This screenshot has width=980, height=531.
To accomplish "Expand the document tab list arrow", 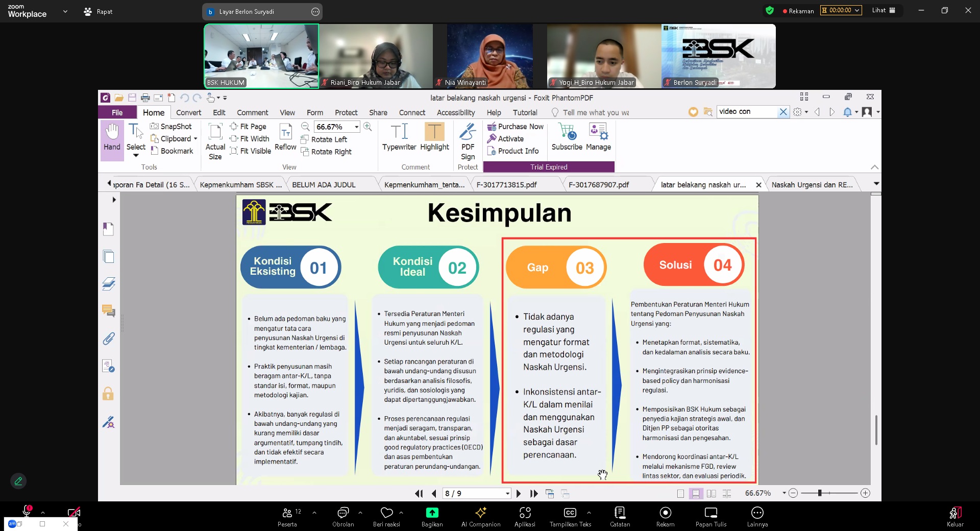I will [876, 184].
